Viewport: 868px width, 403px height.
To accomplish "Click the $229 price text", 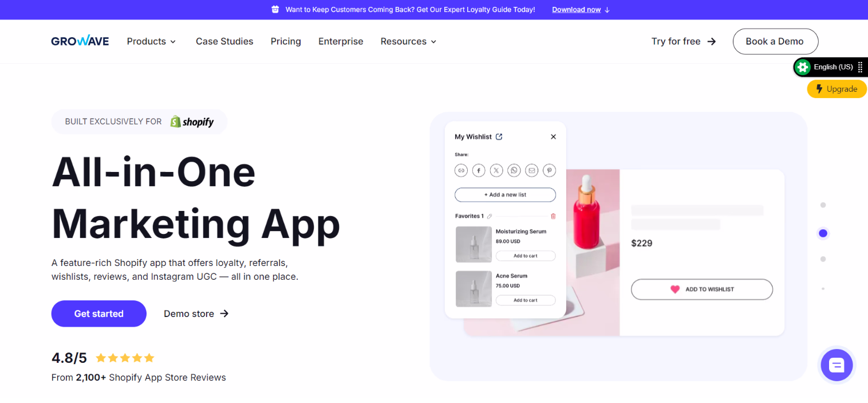I will point(641,243).
